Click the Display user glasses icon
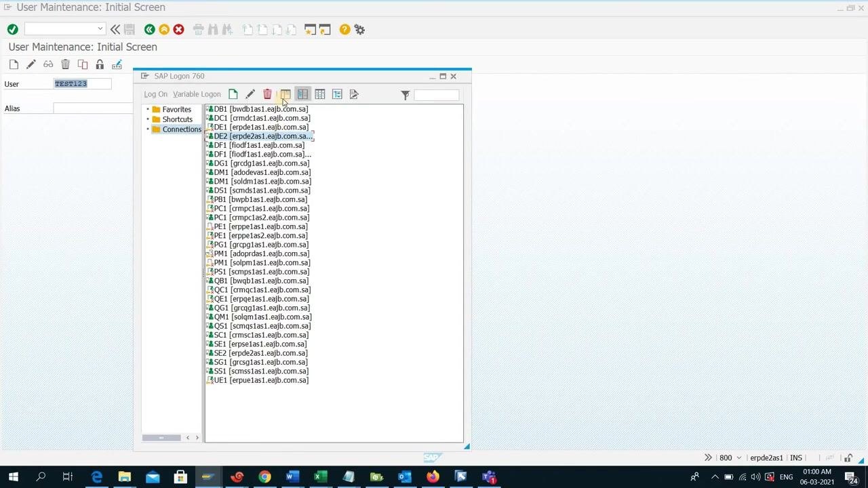The image size is (868, 488). [48, 64]
